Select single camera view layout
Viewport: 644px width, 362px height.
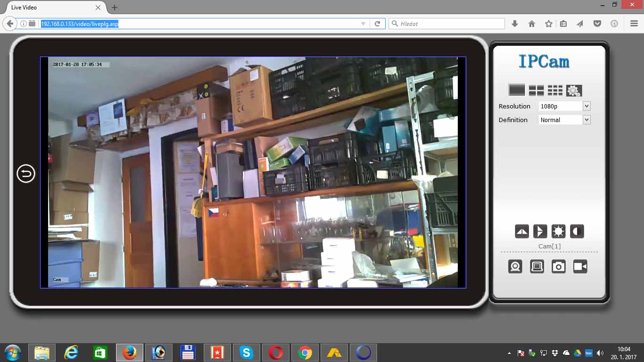click(x=517, y=90)
